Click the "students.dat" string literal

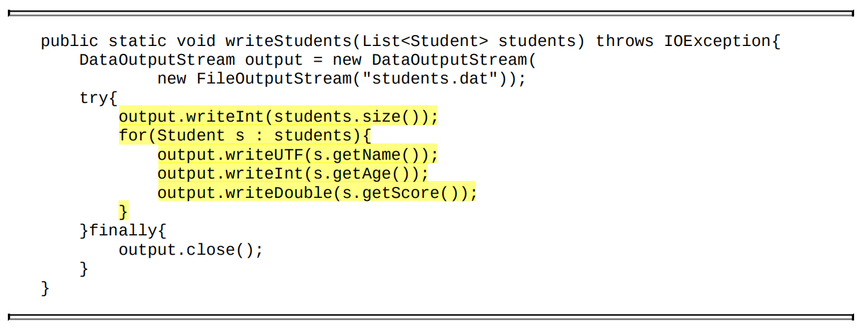pos(430,79)
